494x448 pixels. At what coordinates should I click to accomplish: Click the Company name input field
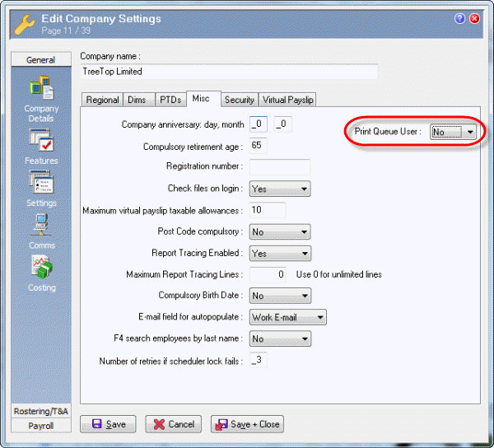pyautogui.click(x=229, y=72)
